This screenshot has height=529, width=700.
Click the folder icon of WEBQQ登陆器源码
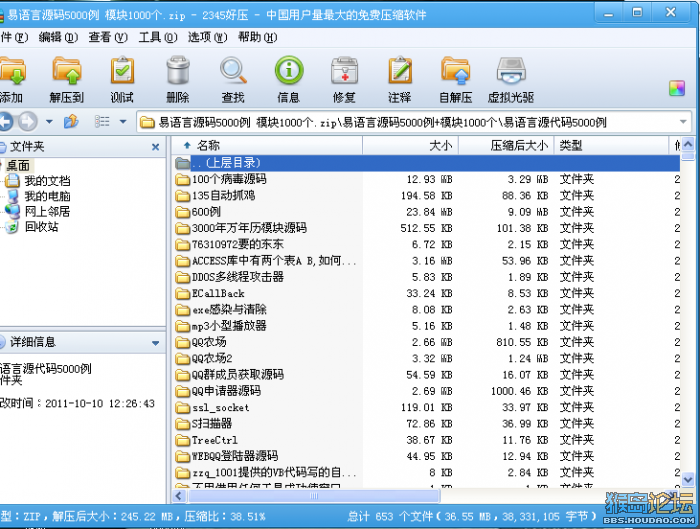(x=183, y=457)
